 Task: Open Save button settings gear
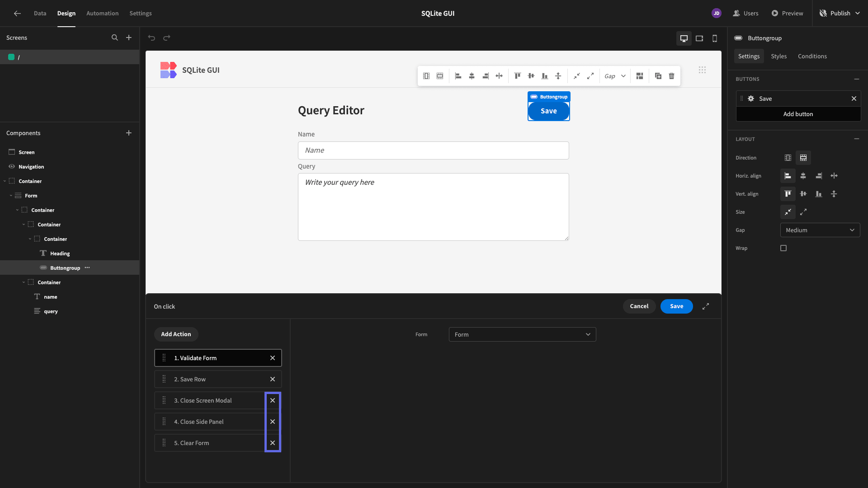point(751,99)
